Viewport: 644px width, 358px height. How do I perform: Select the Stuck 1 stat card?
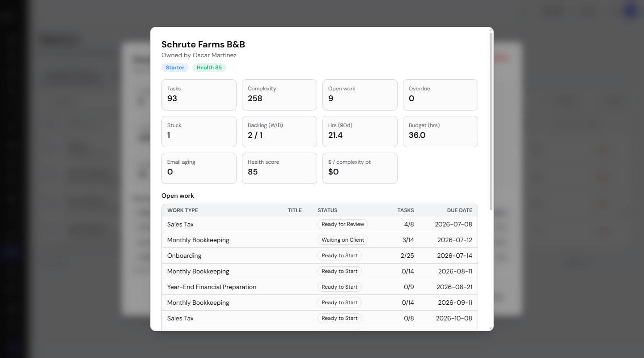pyautogui.click(x=199, y=132)
